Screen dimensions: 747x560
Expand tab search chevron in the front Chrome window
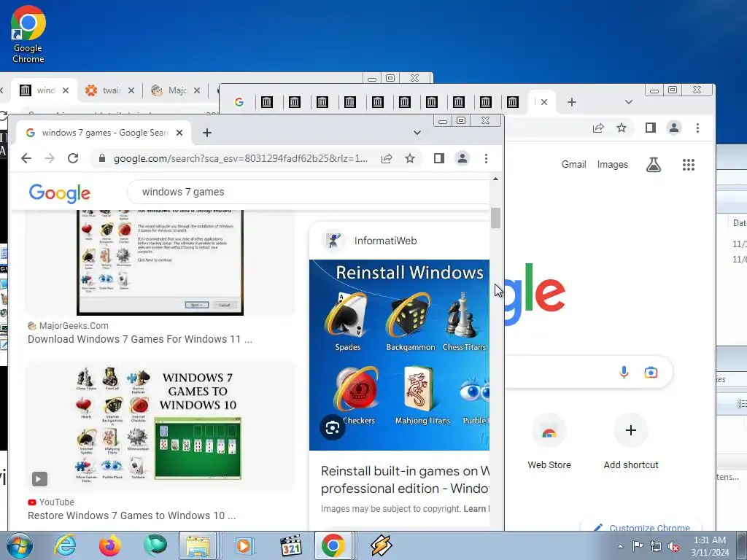click(x=417, y=133)
